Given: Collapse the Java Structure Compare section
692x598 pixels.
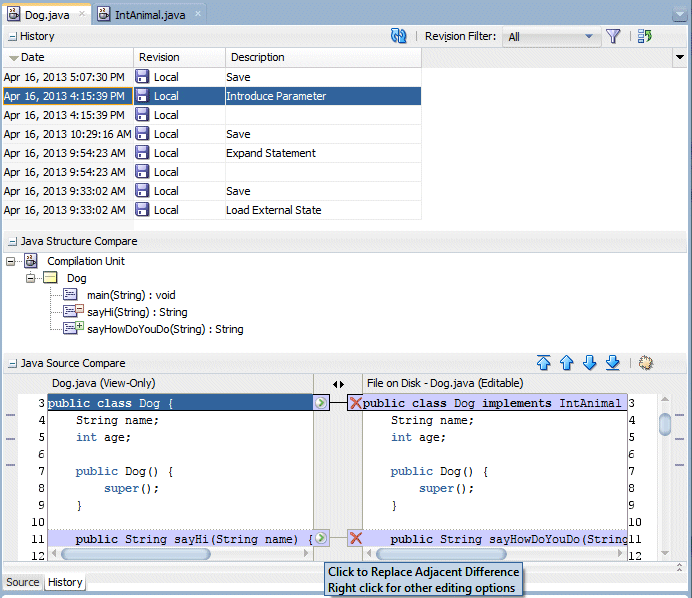Looking at the screenshot, I should click(x=13, y=241).
